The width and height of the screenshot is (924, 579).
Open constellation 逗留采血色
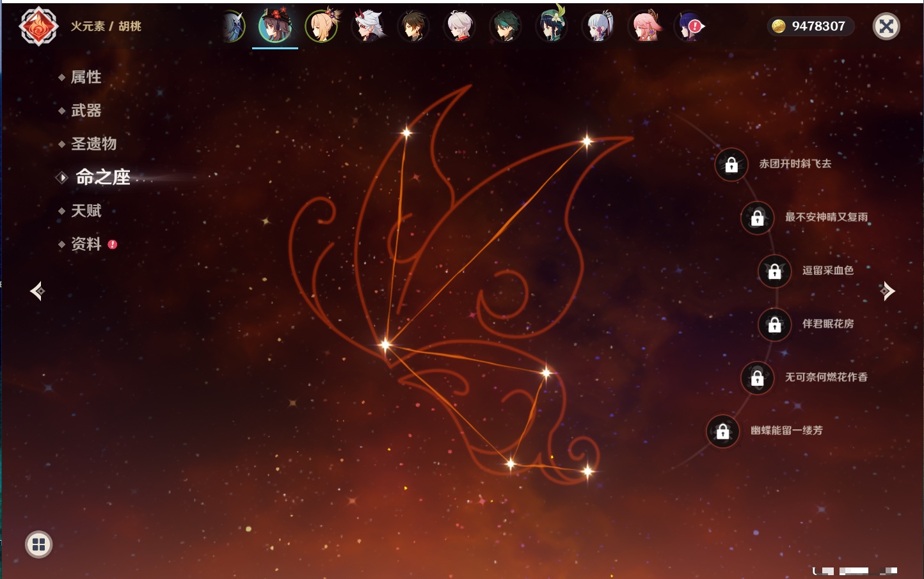point(828,271)
